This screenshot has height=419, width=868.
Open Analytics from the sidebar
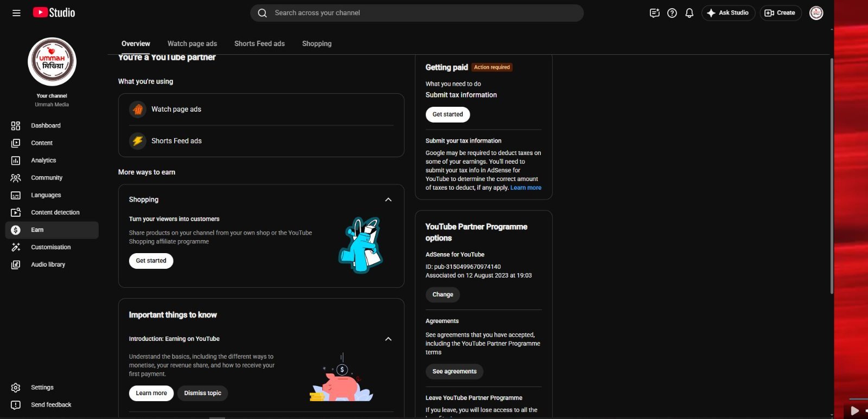[x=52, y=160]
